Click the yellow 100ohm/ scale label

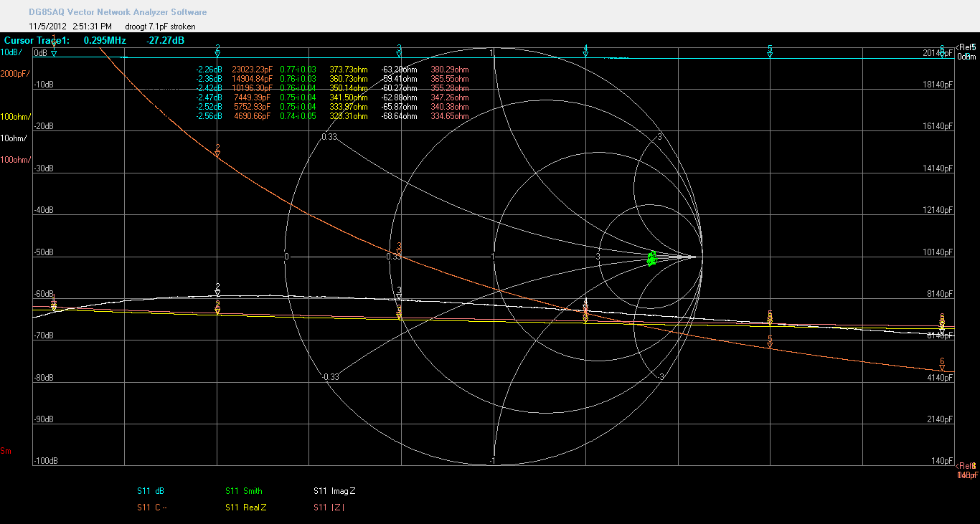coord(14,116)
